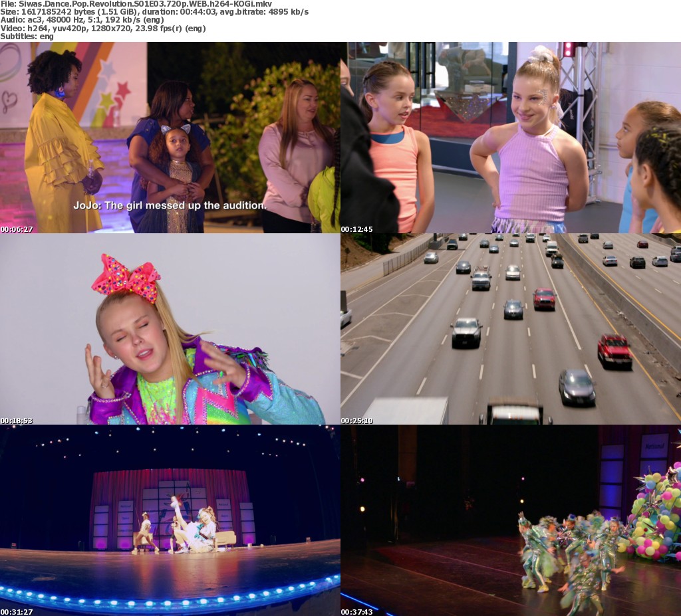This screenshot has width=681, height=616.
Task: Click the 'JoJo: The girl messed up' subtitle
Action: 170,206
